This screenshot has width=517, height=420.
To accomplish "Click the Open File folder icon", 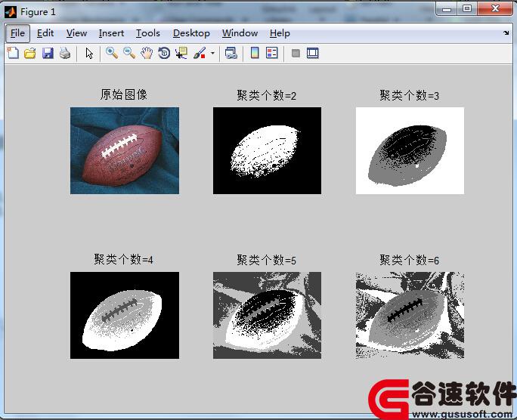I will pyautogui.click(x=30, y=53).
